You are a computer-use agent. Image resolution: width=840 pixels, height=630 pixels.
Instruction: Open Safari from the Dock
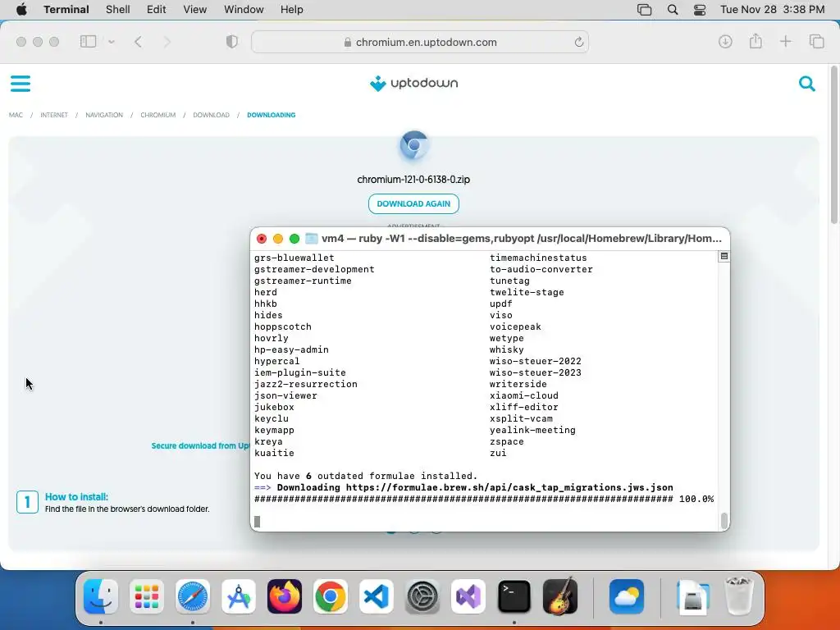tap(193, 596)
